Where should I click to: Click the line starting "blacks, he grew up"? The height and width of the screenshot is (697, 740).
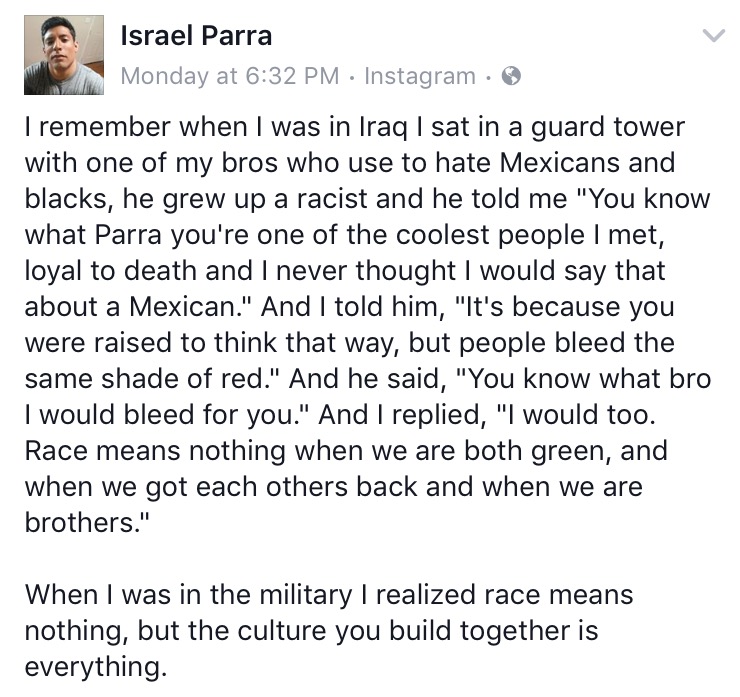click(x=366, y=199)
